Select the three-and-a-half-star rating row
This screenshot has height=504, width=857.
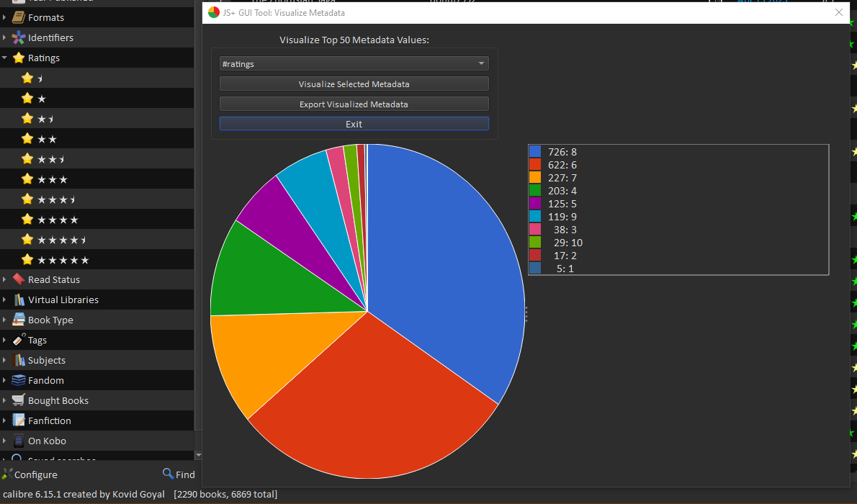(97, 199)
